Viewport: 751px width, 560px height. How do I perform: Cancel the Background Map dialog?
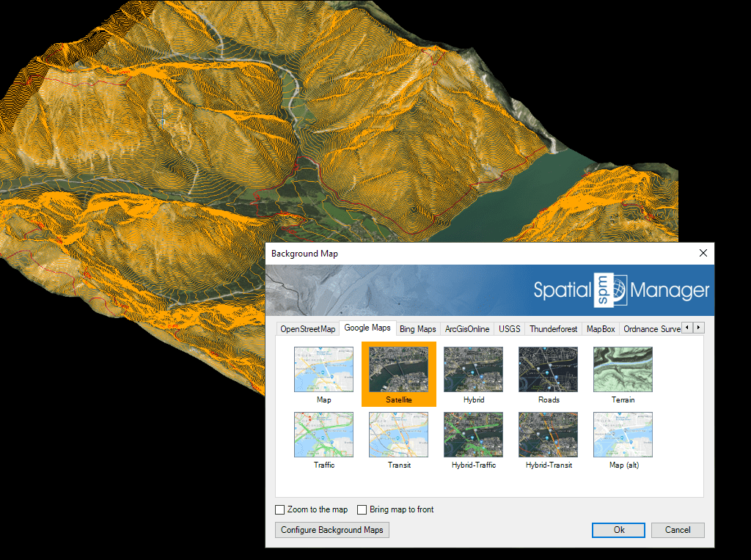click(678, 530)
